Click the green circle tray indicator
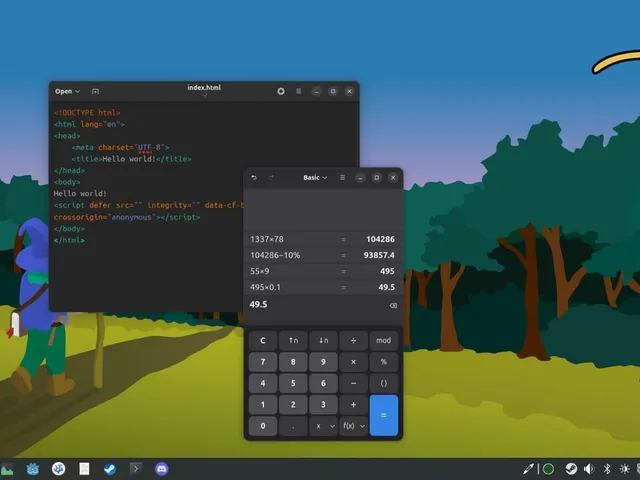Image resolution: width=640 pixels, height=480 pixels. (x=548, y=469)
